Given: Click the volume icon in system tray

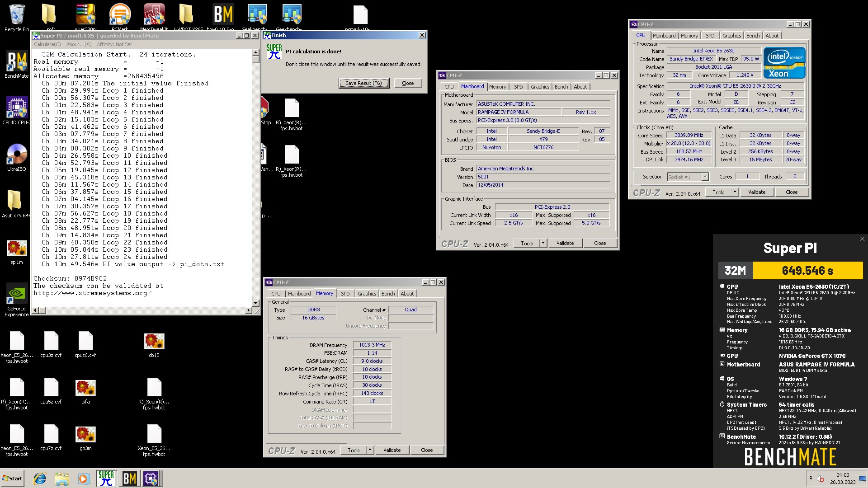Looking at the screenshot, I should [821, 479].
